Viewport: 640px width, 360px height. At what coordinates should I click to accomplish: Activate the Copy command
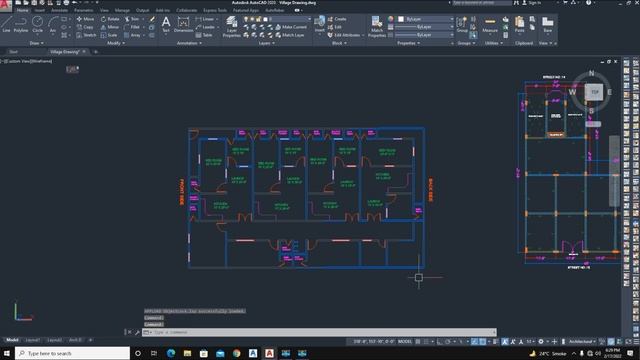pyautogui.click(x=85, y=27)
